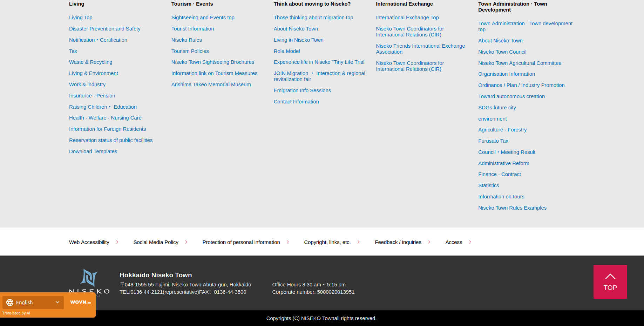Click the globe icon in language widget
The image size is (644, 326).
10,303
